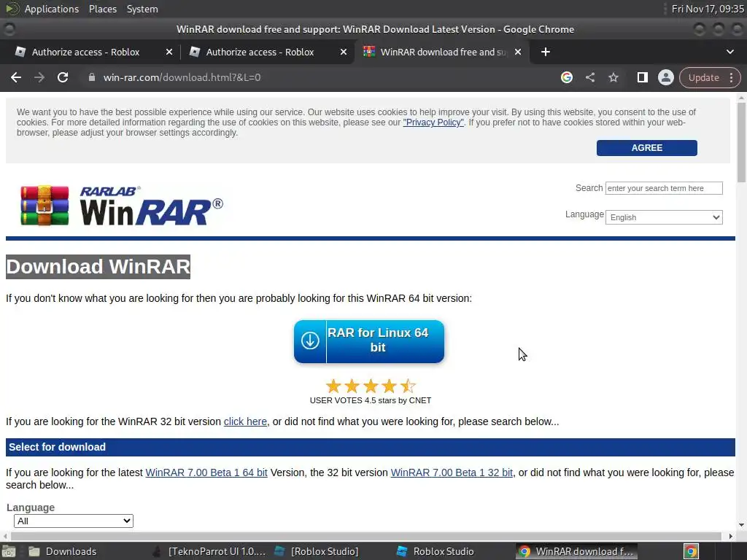Click the WinRAR logo image
The height and width of the screenshot is (560, 747).
point(122,205)
